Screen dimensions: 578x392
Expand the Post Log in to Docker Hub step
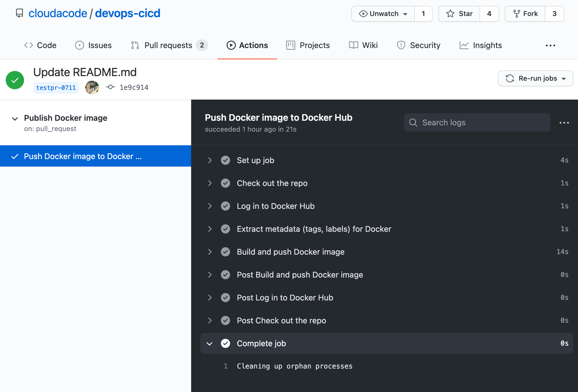(210, 298)
